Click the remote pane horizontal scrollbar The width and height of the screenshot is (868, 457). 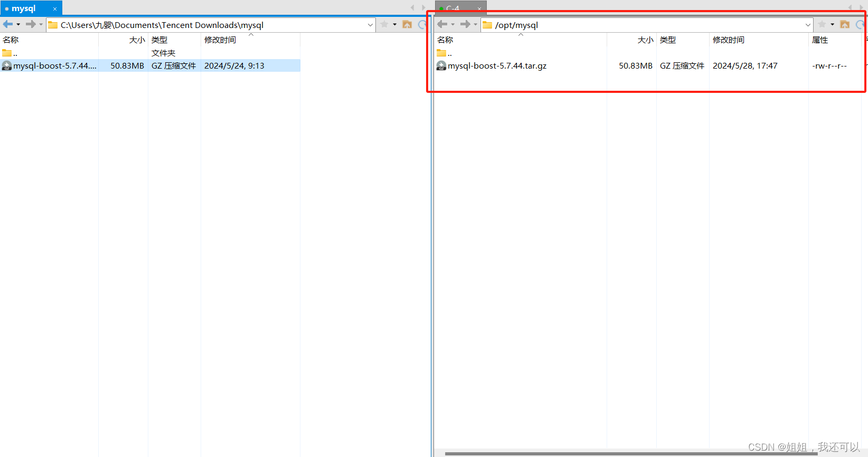(631, 453)
